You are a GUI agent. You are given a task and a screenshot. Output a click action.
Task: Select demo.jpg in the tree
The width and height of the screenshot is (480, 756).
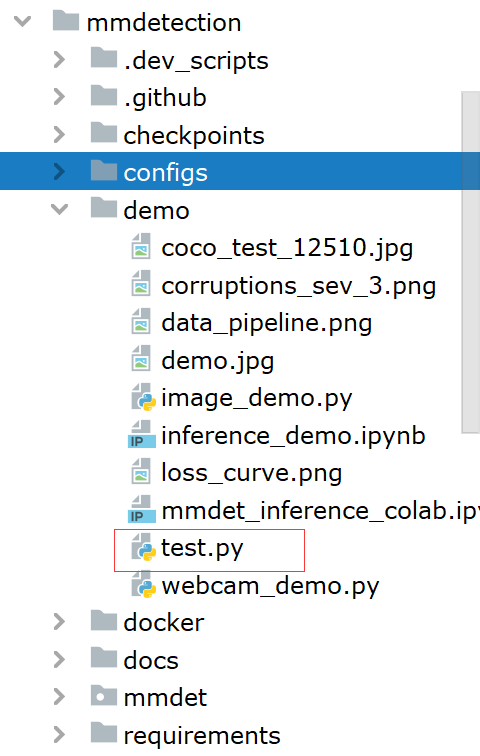coord(218,361)
